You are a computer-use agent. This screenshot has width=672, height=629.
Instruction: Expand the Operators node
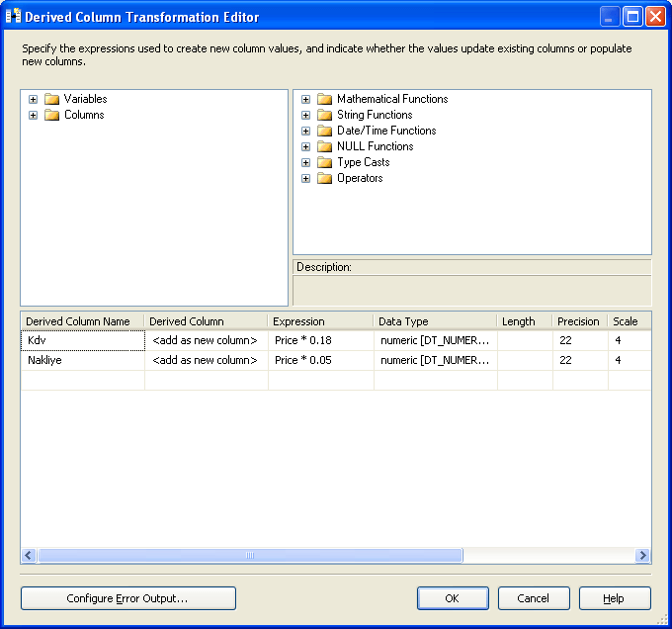[x=305, y=179]
